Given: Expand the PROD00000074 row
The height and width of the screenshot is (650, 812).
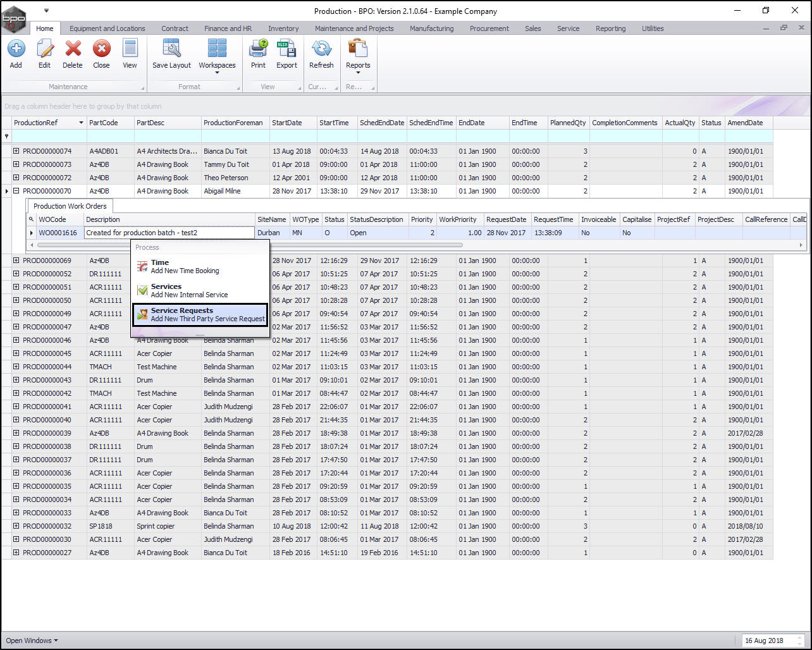Looking at the screenshot, I should point(16,152).
